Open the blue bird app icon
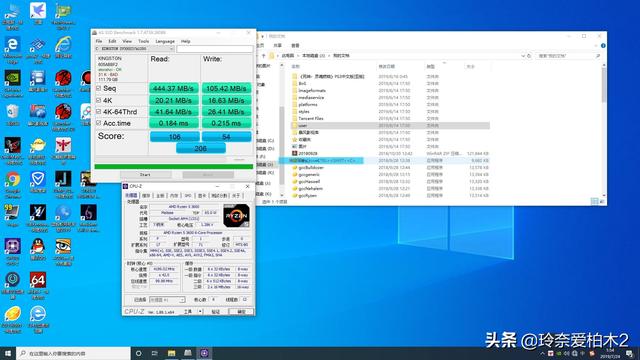The height and width of the screenshot is (360, 640). [x=38, y=13]
